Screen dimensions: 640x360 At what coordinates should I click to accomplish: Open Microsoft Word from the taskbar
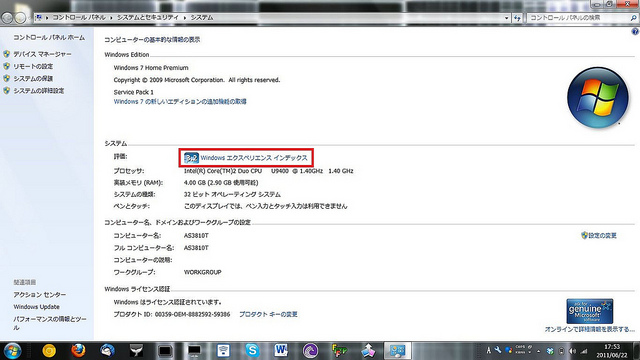coord(281,351)
